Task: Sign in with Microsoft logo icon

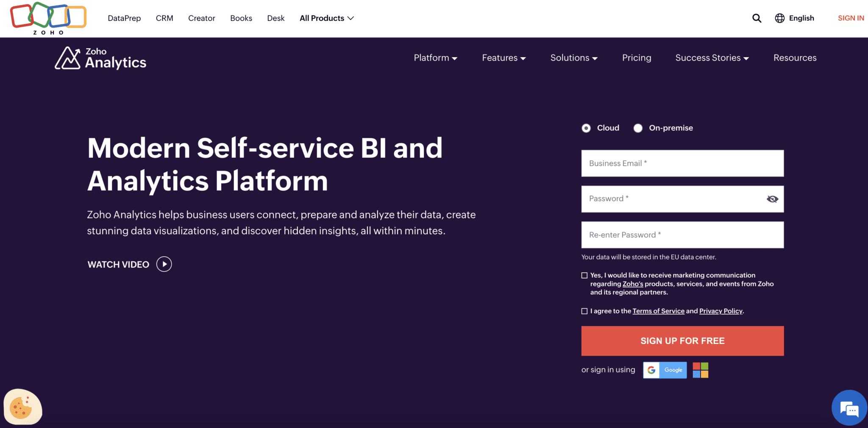Action: tap(700, 370)
